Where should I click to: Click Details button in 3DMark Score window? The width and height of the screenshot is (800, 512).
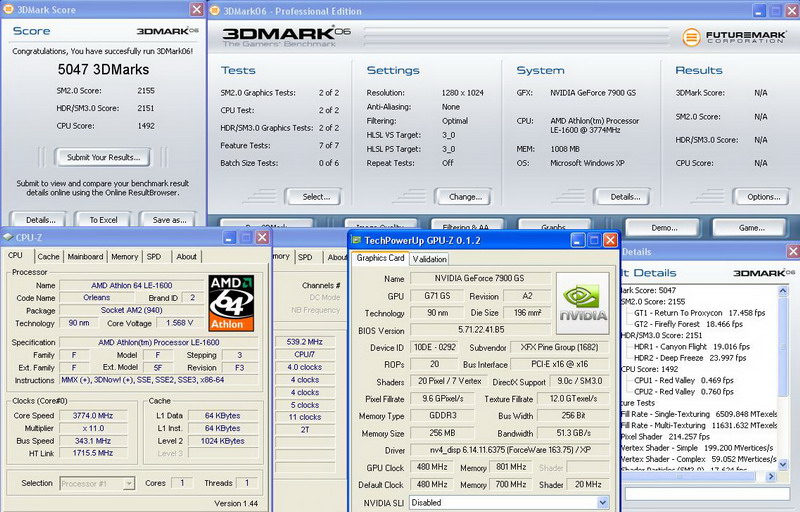tap(41, 220)
